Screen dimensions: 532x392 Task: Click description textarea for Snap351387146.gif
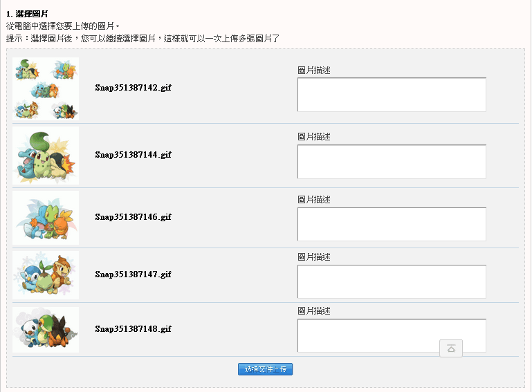(x=392, y=224)
